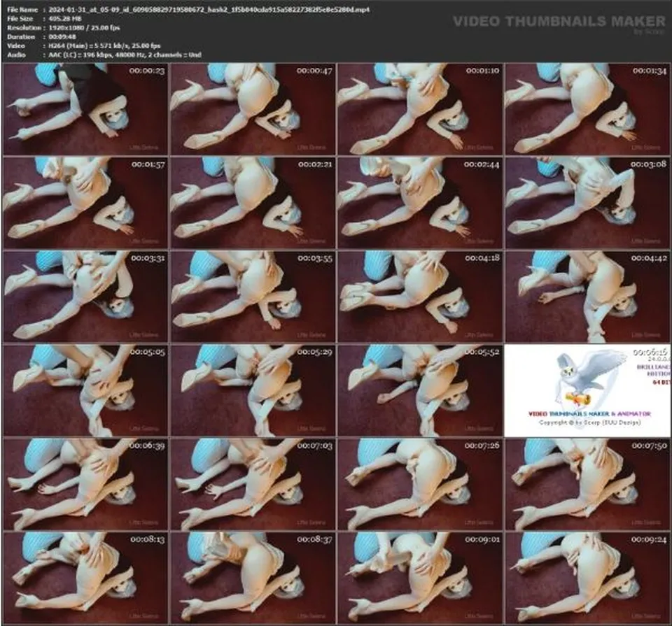The image size is (672, 626).
Task: Open the 00:03:55 frame
Action: (x=253, y=297)
